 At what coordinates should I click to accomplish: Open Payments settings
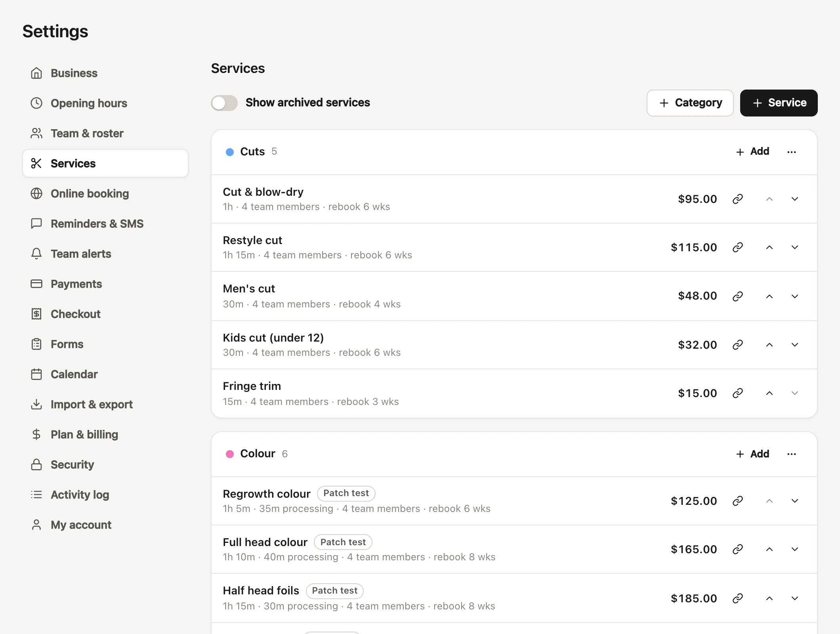[105, 284]
